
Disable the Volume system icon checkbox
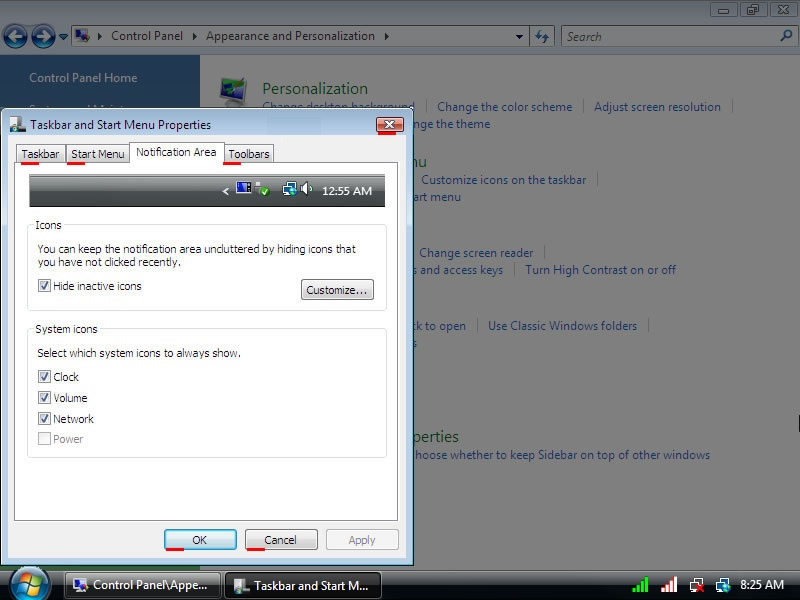(44, 398)
